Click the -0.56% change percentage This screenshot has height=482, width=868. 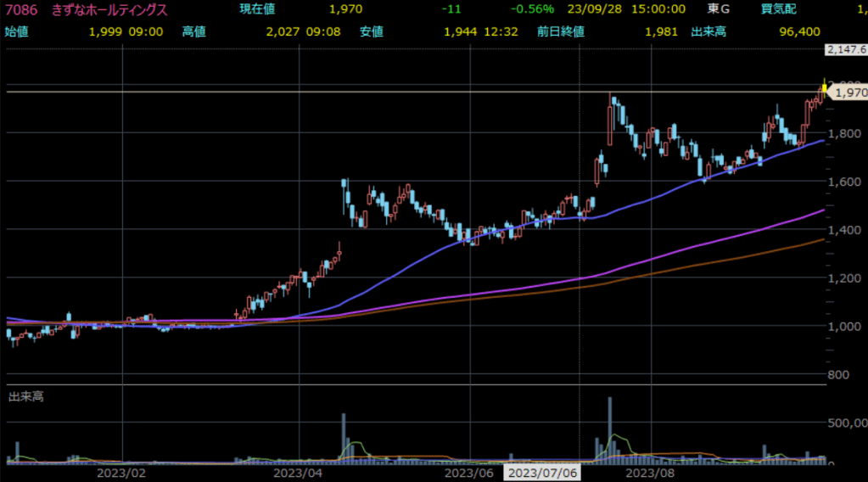(x=531, y=9)
